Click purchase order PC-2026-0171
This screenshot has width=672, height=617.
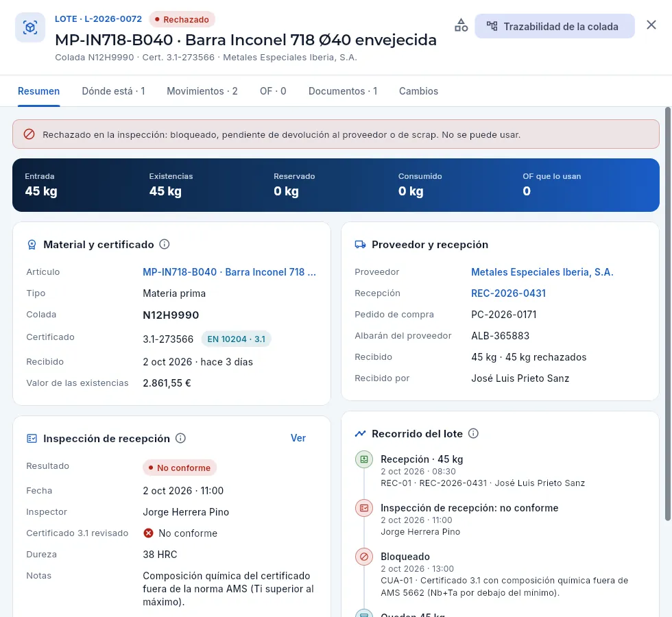click(x=503, y=315)
